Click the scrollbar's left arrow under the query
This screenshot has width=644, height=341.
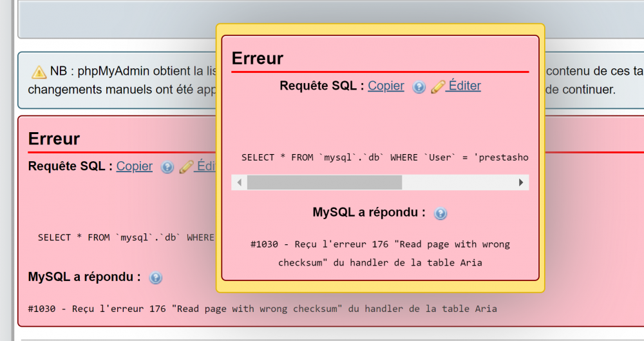coord(240,182)
